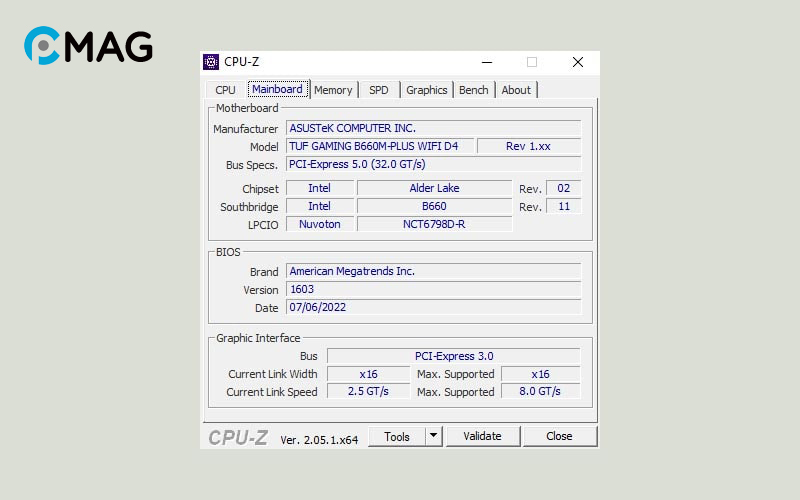This screenshot has width=800, height=500.
Task: Click the PCI-Express 3.0 bus field
Action: coord(454,356)
